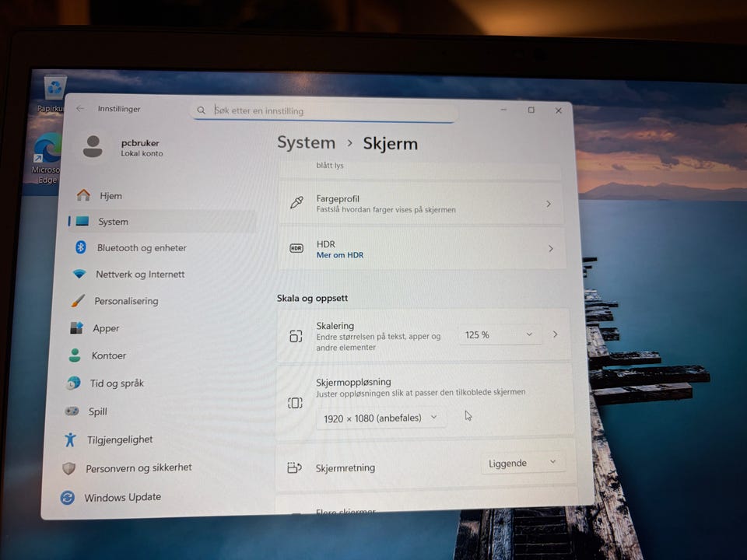747x560 pixels.
Task: Open the 1920 × 1080 resolution dropdown
Action: [x=381, y=418]
